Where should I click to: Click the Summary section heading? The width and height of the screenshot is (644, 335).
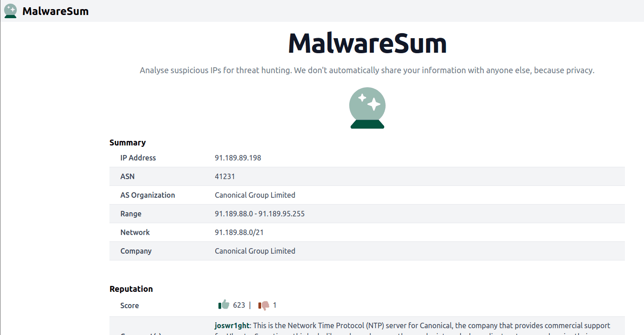(x=128, y=143)
